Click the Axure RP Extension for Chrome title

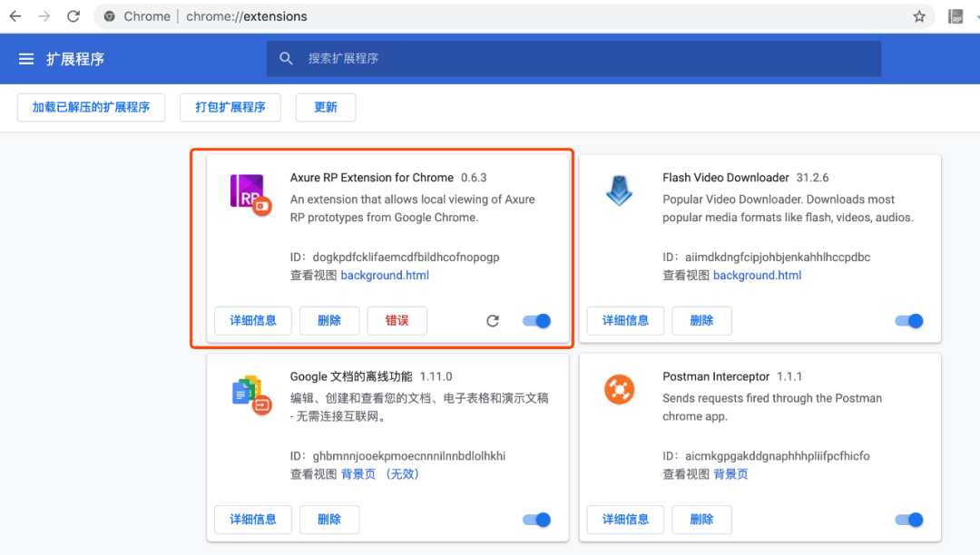372,178
